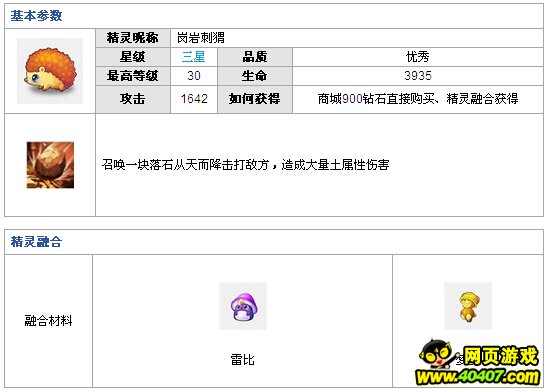This screenshot has height=392, width=547.
Task: Click the orange hedgehog sprite portrait
Action: pos(50,71)
